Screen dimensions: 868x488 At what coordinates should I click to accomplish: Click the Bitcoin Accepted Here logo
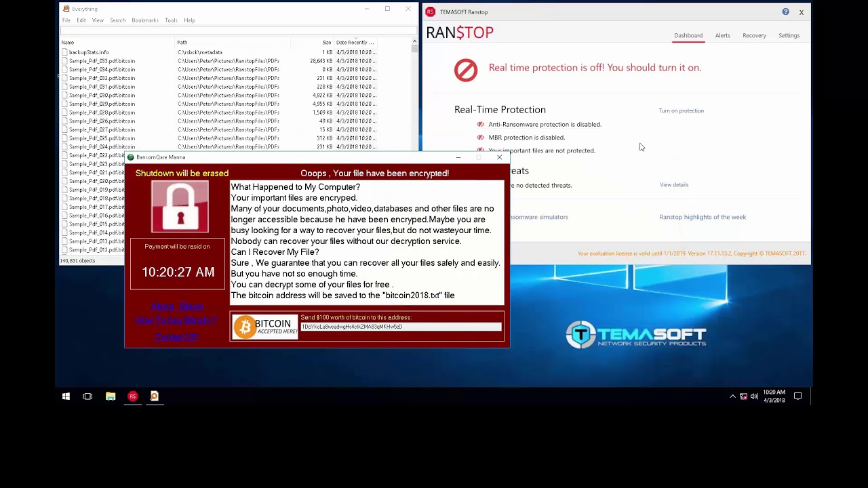[265, 327]
